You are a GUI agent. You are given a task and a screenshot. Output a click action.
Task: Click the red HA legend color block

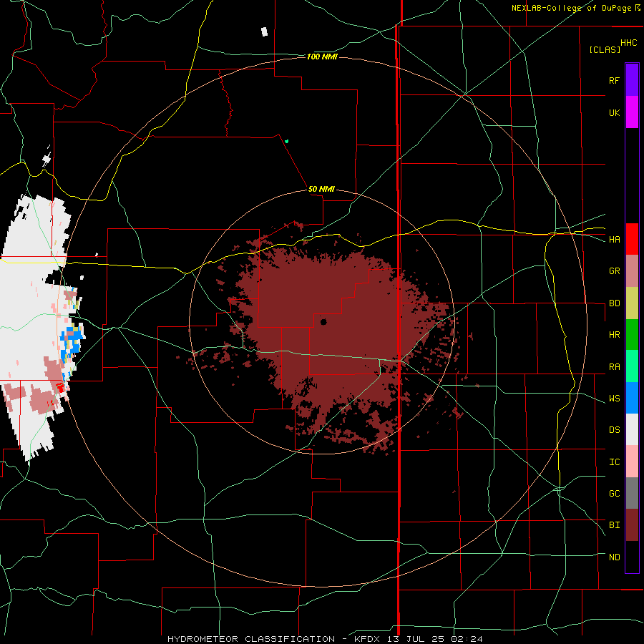632,239
